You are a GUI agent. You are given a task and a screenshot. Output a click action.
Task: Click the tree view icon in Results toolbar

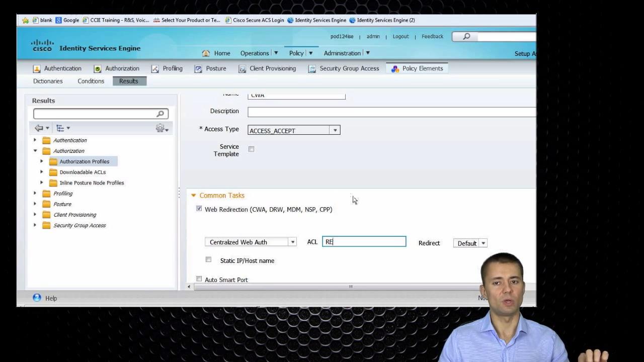coord(60,128)
